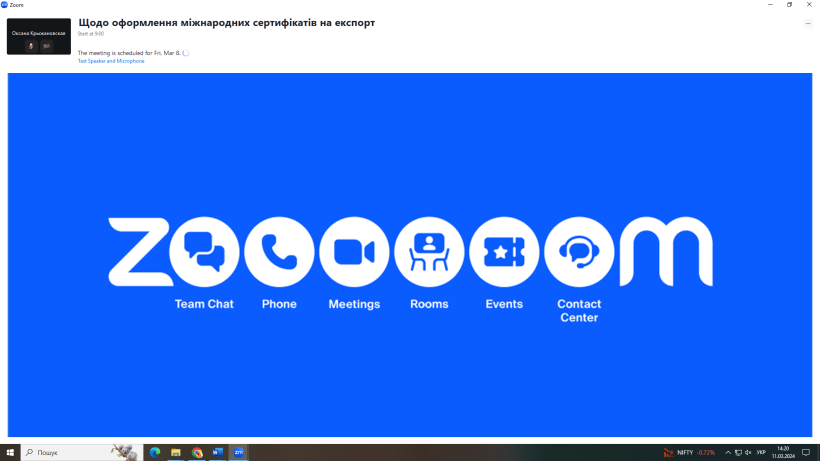The width and height of the screenshot is (820, 461).
Task: Open network status tray icon
Action: [738, 453]
